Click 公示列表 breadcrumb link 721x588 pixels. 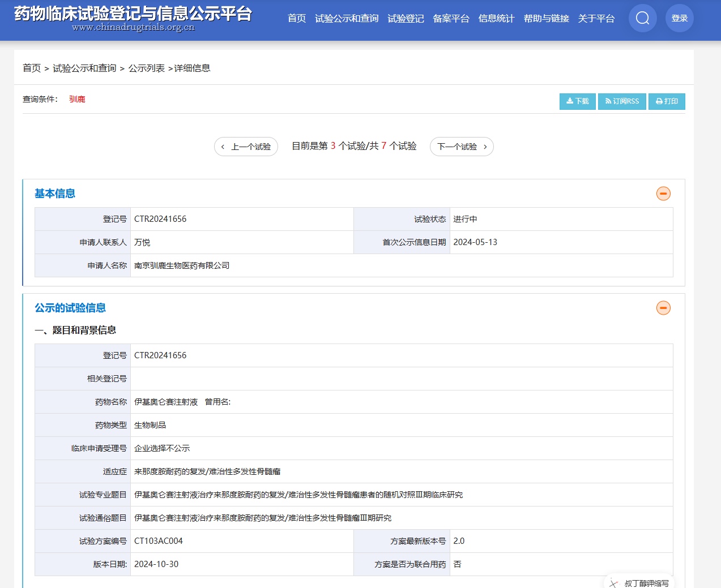(146, 68)
